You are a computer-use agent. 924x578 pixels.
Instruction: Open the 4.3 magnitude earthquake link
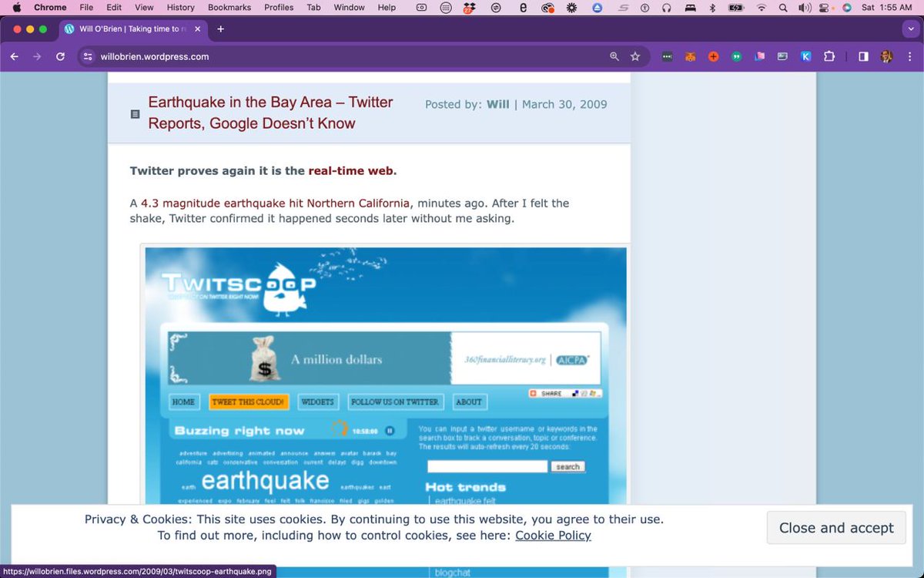[x=275, y=203]
